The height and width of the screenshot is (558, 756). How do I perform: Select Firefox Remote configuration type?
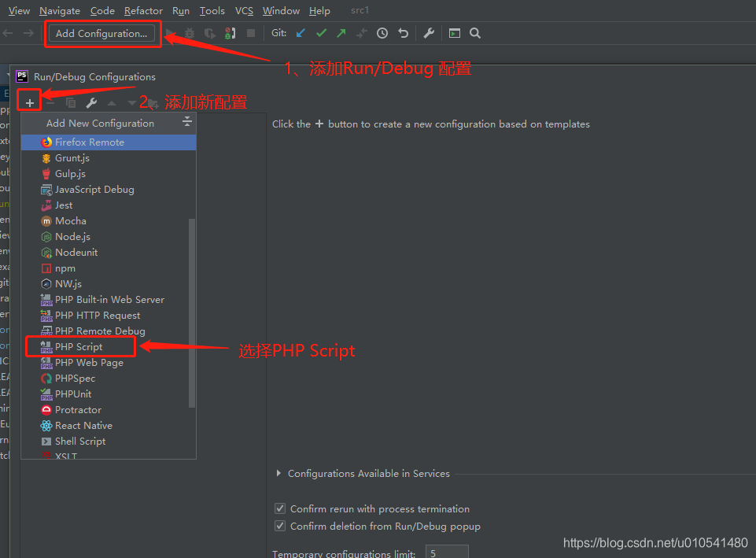tap(109, 142)
